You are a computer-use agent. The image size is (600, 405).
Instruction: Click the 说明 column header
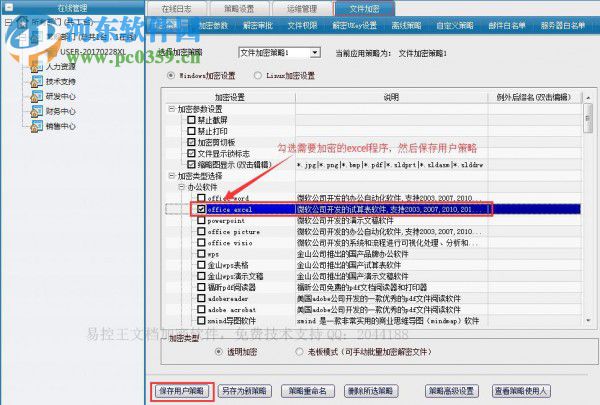(x=391, y=97)
